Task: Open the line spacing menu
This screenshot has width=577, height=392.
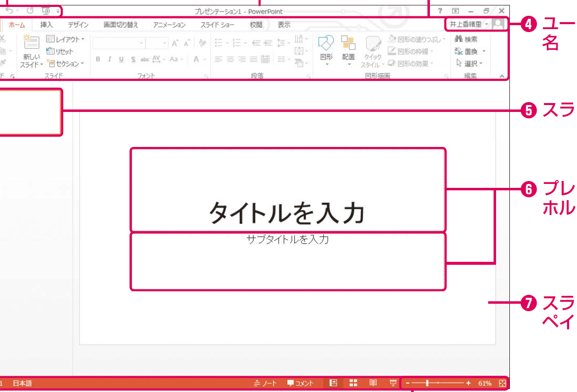Action: pyautogui.click(x=283, y=43)
